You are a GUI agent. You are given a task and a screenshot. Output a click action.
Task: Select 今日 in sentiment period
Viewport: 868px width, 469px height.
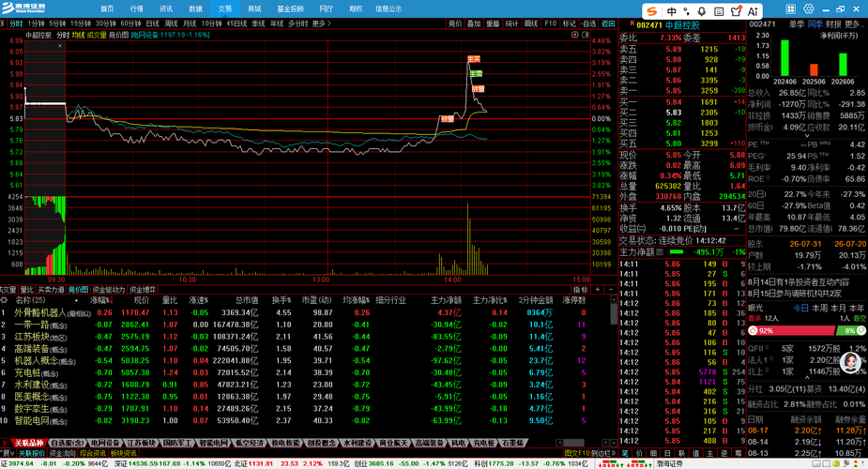pyautogui.click(x=801, y=308)
